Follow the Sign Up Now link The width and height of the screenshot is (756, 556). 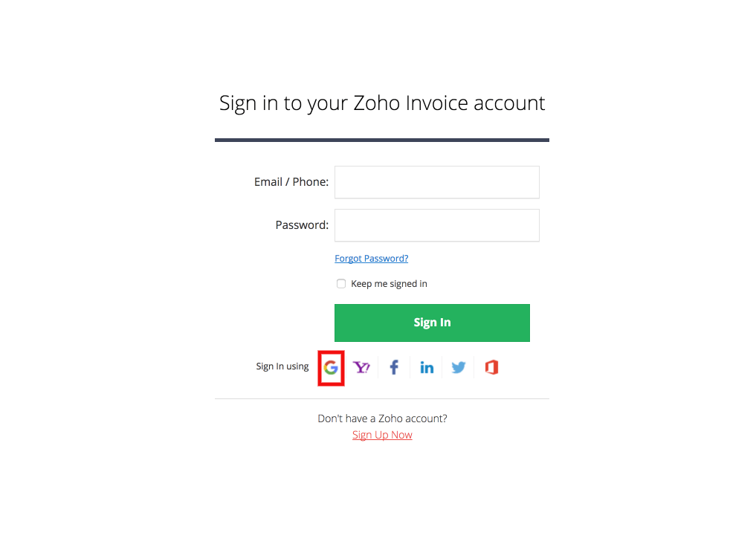click(x=382, y=435)
